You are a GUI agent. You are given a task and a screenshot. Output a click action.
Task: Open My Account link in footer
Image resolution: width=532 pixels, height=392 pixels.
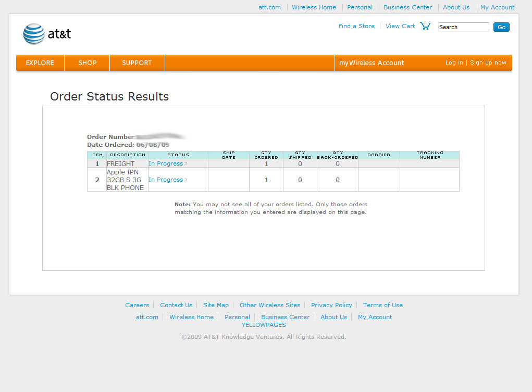pos(375,317)
